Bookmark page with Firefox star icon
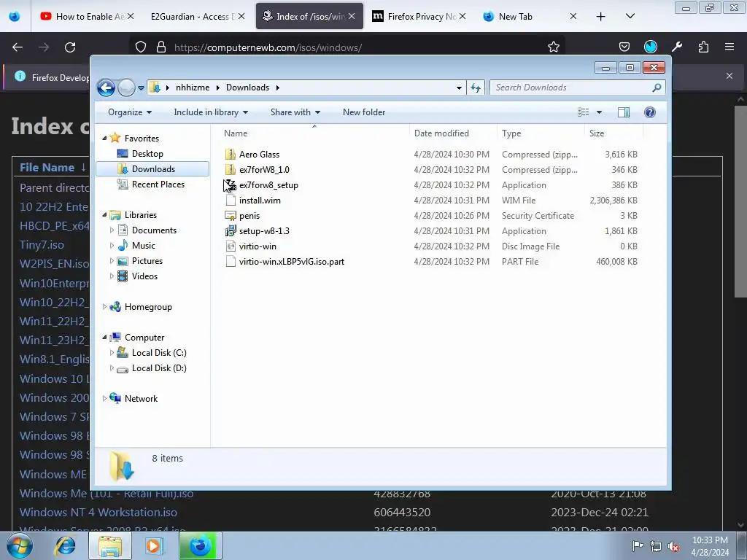The width and height of the screenshot is (747, 560). click(554, 47)
